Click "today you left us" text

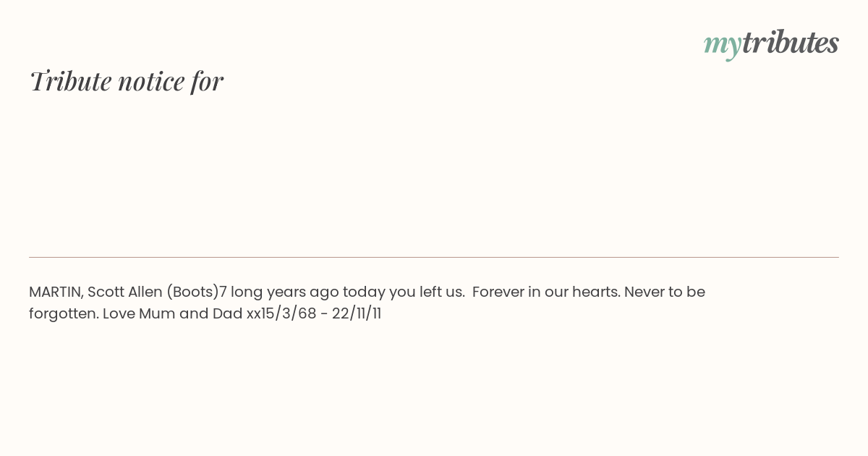[404, 292]
